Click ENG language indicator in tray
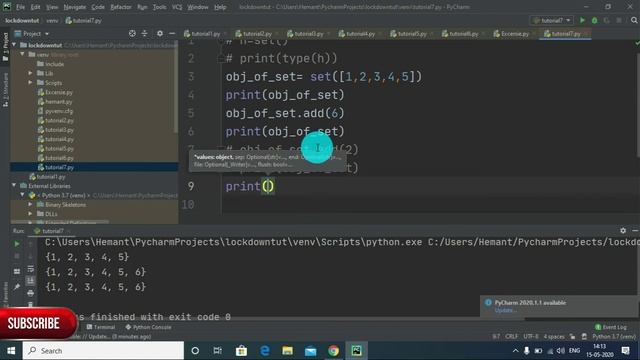Image resolution: width=640 pixels, height=360 pixels. tap(574, 351)
